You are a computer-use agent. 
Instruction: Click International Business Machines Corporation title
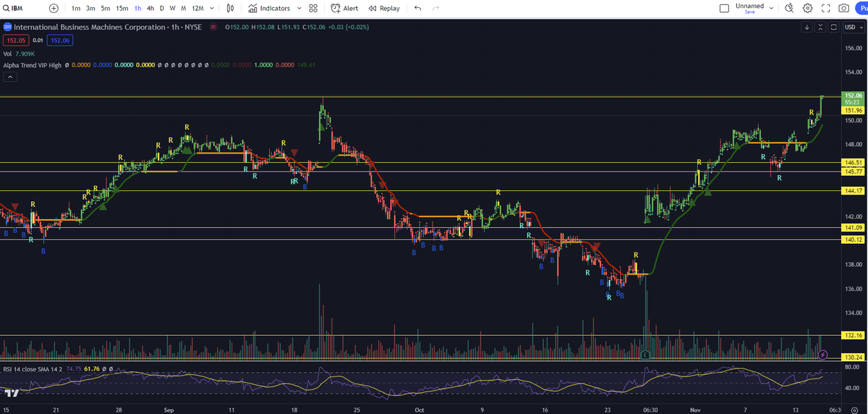(88, 28)
